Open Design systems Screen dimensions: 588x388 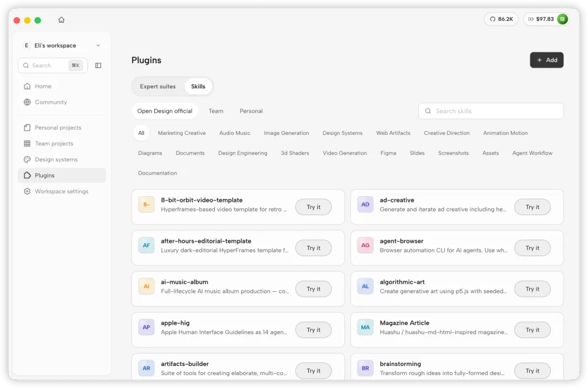pos(62,159)
